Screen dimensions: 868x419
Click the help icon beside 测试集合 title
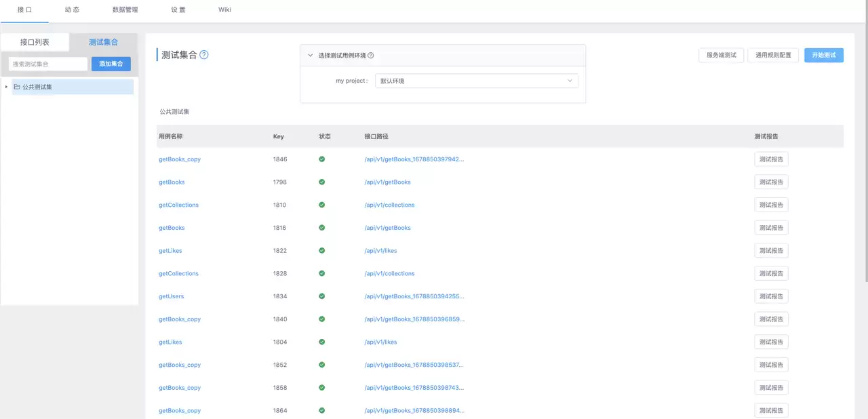(204, 55)
